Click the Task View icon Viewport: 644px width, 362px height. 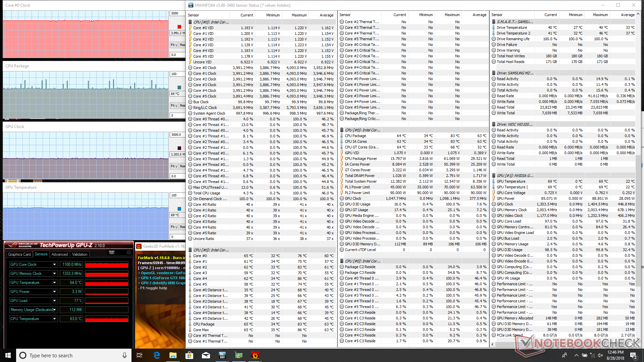coord(140,355)
